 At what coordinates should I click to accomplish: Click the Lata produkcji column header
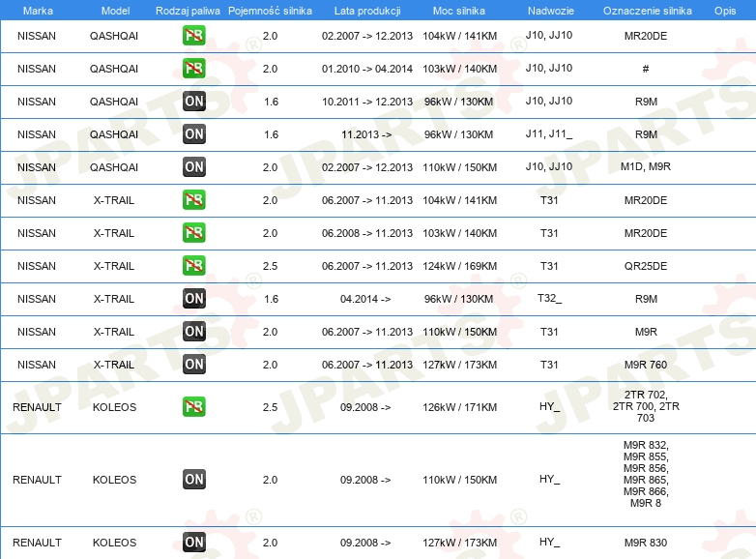point(367,11)
